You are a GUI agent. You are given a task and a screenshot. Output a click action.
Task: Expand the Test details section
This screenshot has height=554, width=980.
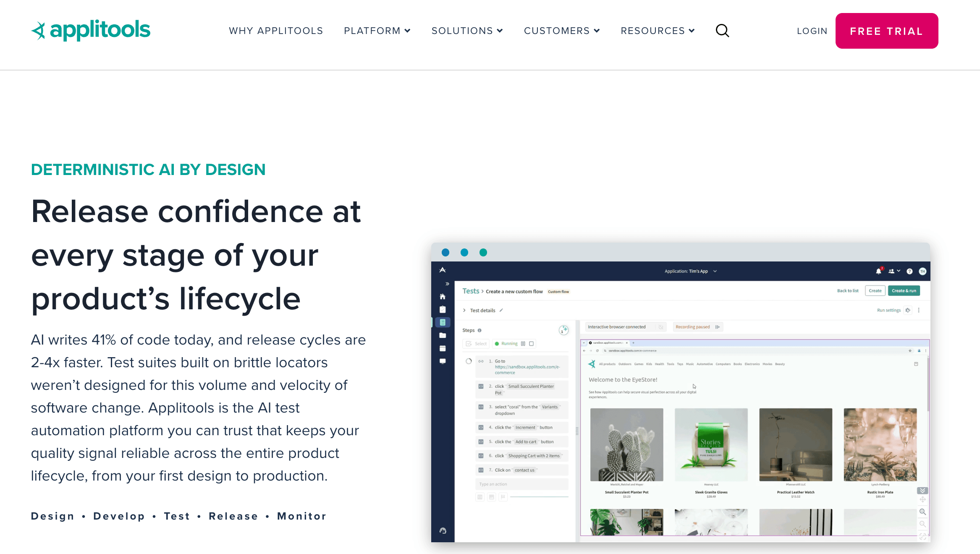[464, 310]
